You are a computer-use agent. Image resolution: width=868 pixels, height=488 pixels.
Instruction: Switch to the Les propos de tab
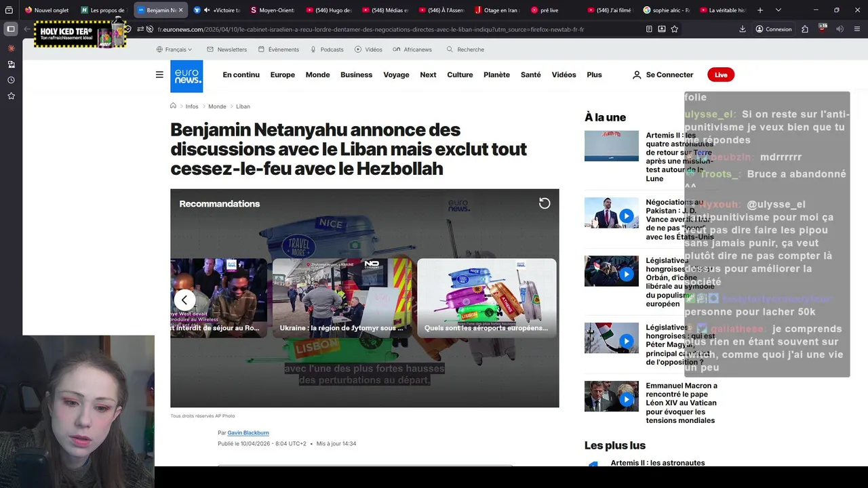tap(103, 10)
